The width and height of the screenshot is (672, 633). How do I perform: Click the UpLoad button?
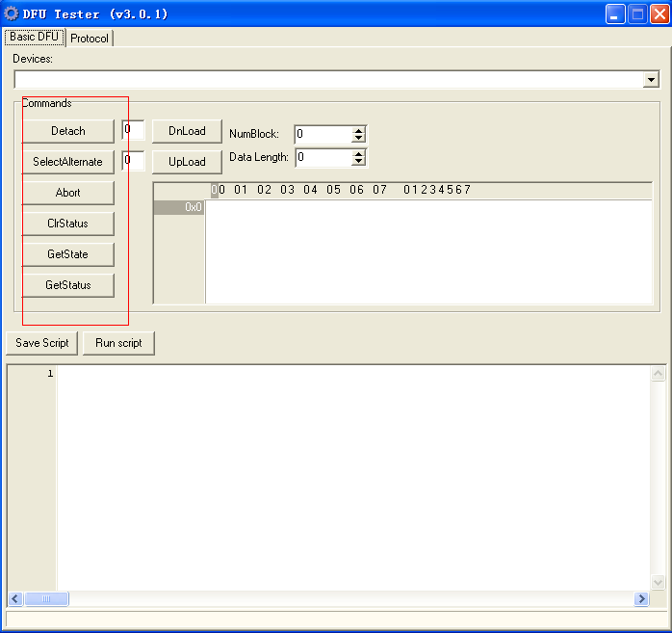(x=187, y=162)
